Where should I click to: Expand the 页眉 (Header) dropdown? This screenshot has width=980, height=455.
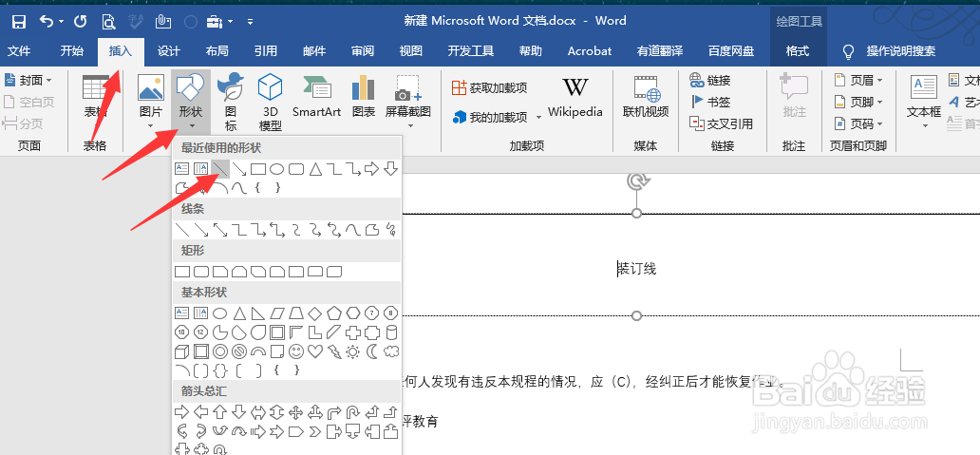[879, 80]
